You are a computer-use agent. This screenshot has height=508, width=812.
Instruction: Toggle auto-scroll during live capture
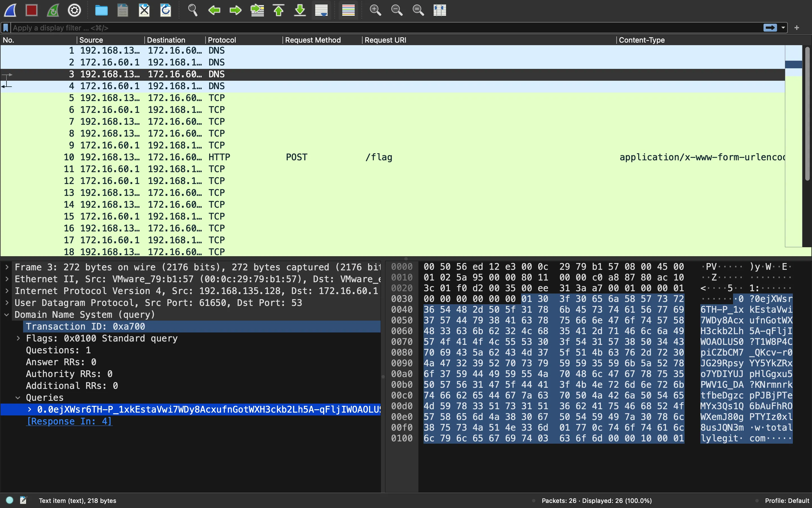click(x=321, y=10)
